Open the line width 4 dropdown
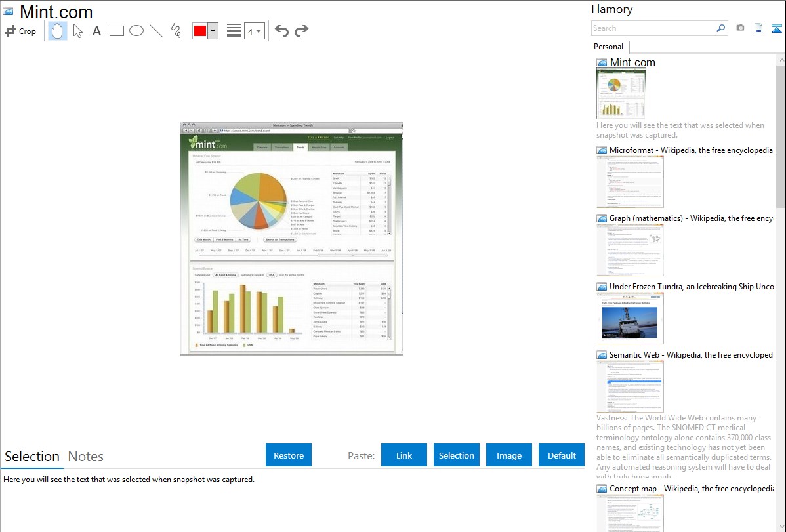This screenshot has width=786, height=532. click(x=254, y=31)
